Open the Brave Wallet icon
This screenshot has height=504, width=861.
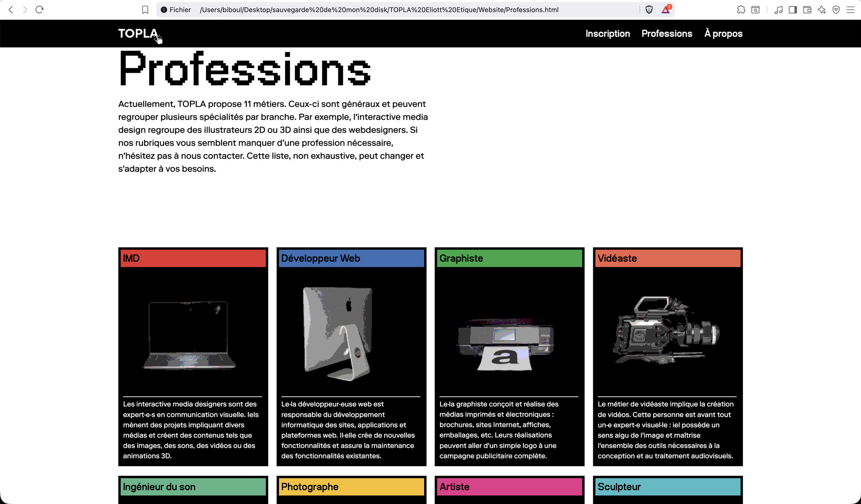tap(807, 10)
